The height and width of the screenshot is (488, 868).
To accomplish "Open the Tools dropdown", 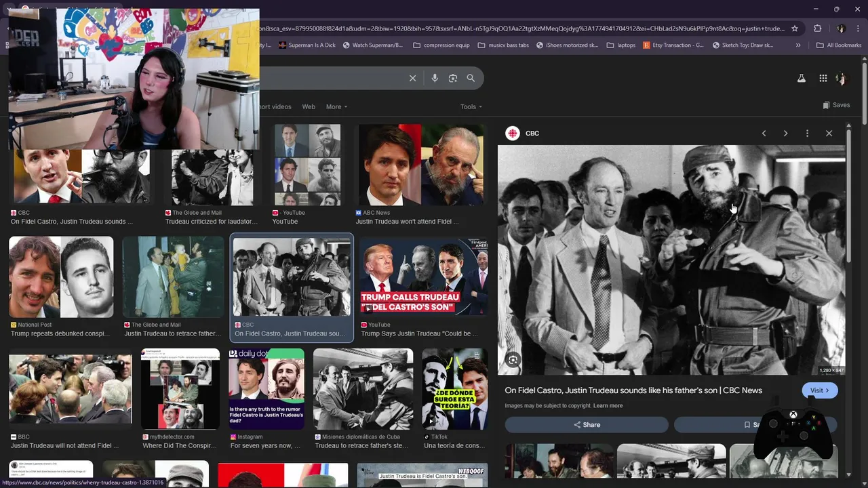I will 471,106.
